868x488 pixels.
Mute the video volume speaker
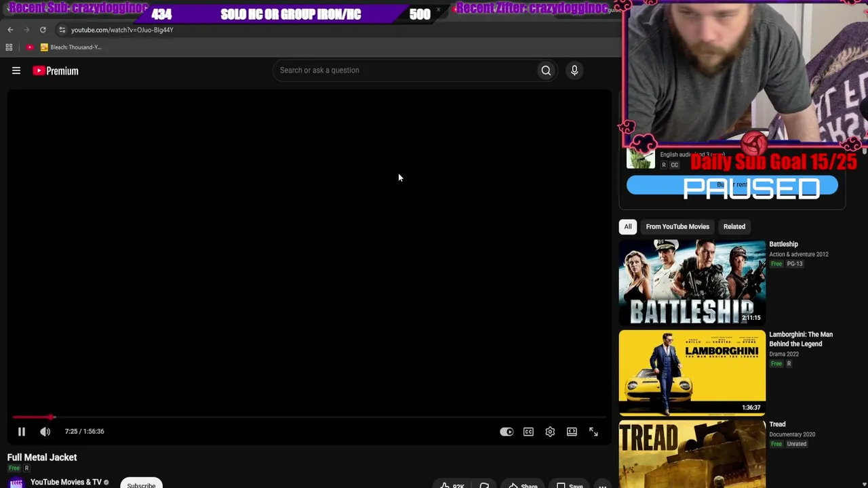[45, 432]
